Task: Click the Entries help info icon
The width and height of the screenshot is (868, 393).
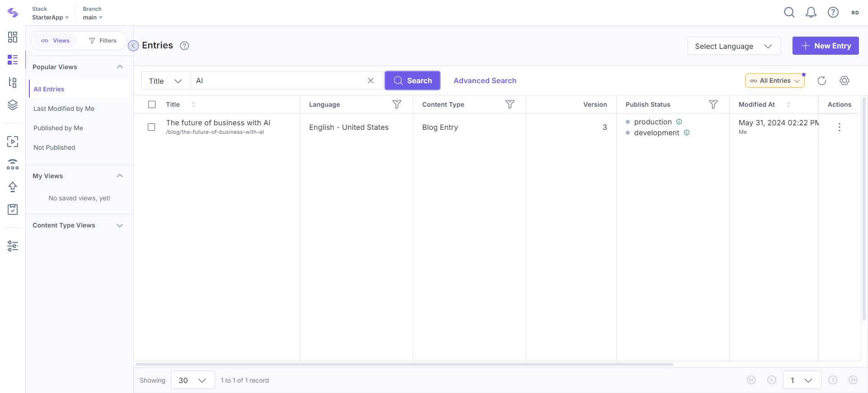Action: (184, 46)
